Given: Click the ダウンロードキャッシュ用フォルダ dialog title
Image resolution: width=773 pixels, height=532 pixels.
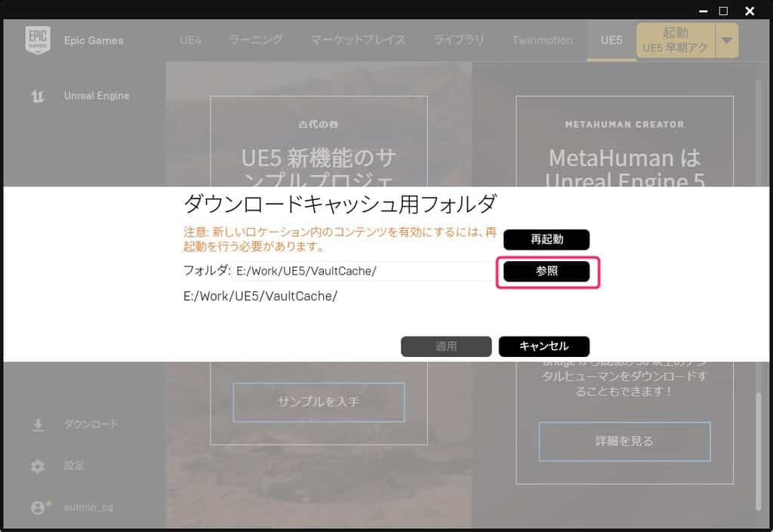Looking at the screenshot, I should (340, 204).
